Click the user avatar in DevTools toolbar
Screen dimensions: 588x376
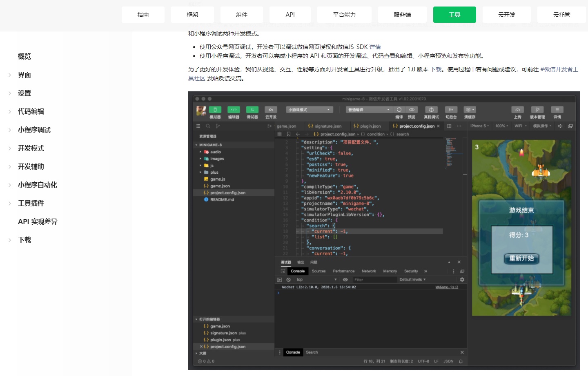pos(201,111)
